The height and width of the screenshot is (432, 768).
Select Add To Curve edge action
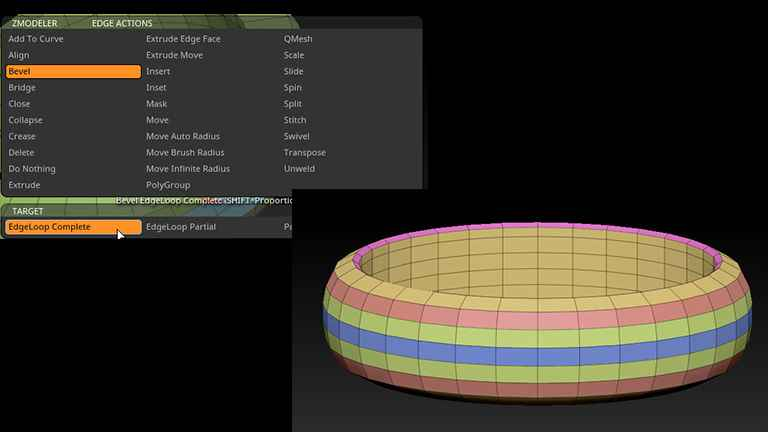(x=36, y=39)
